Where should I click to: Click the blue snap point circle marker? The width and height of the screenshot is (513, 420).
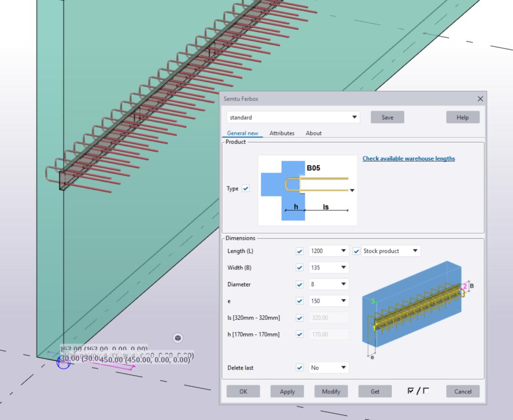pos(63,362)
